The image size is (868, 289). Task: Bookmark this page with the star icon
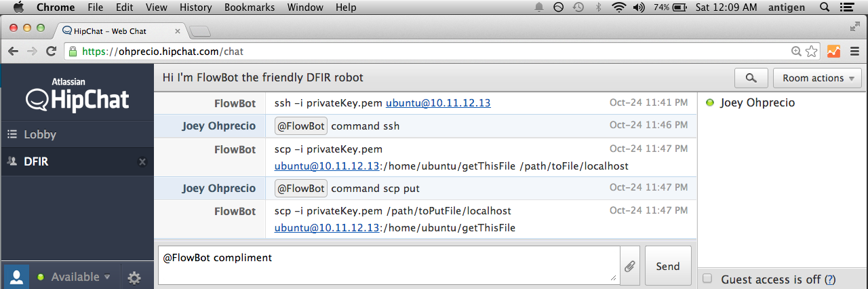(812, 51)
